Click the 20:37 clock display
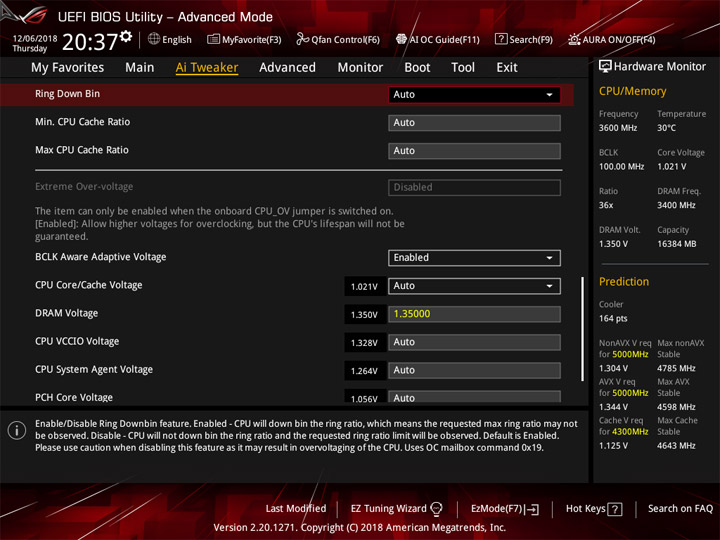720x540 pixels. pos(90,42)
